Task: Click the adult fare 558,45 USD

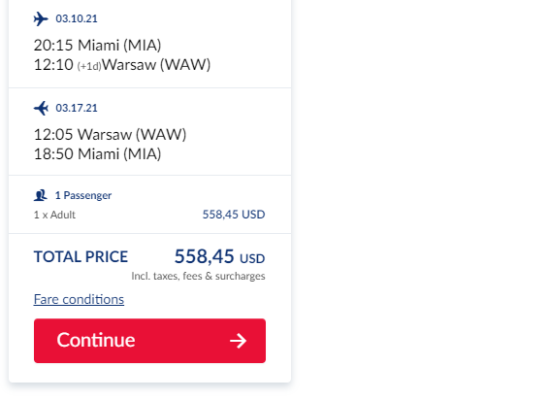Action: tap(234, 214)
